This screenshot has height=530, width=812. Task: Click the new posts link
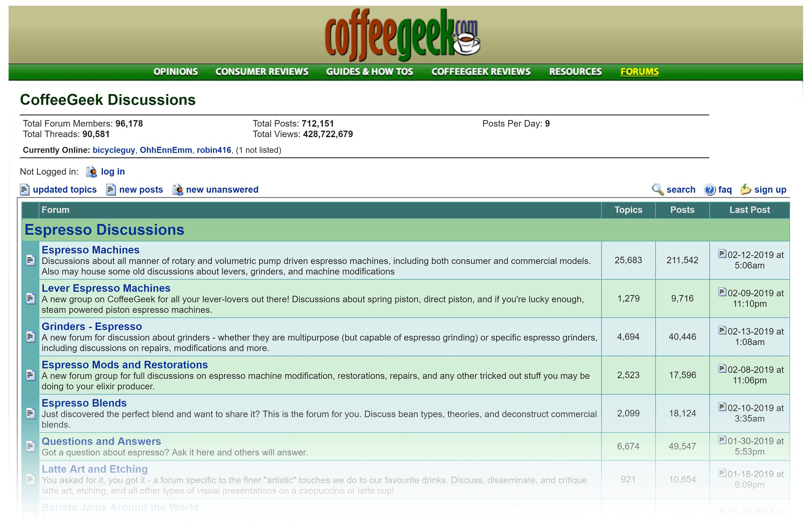[x=141, y=190]
